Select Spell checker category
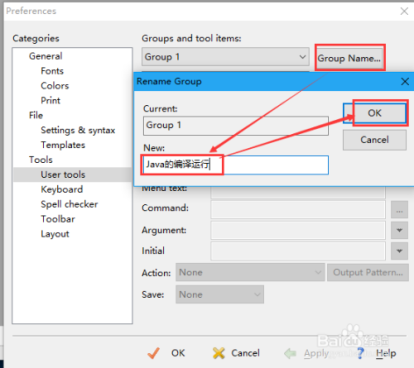Image resolution: width=414 pixels, height=368 pixels. tap(69, 204)
